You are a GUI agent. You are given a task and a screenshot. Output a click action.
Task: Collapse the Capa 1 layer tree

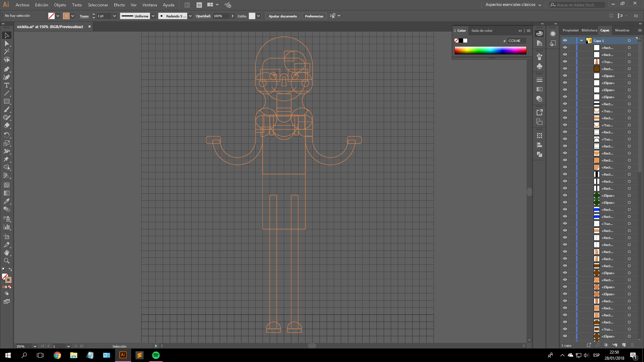coord(581,41)
